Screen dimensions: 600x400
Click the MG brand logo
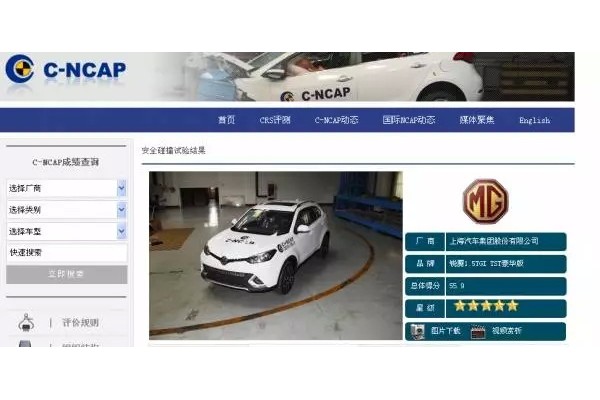click(486, 201)
